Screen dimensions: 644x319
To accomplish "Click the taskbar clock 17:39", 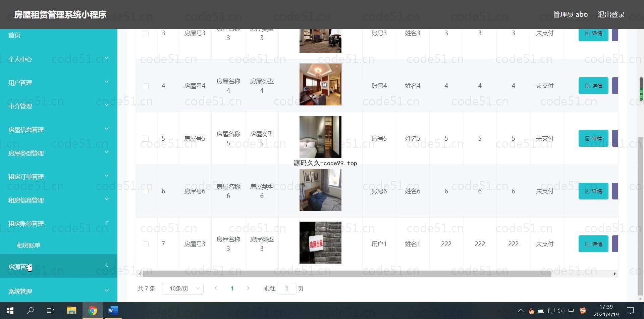I will tap(606, 307).
